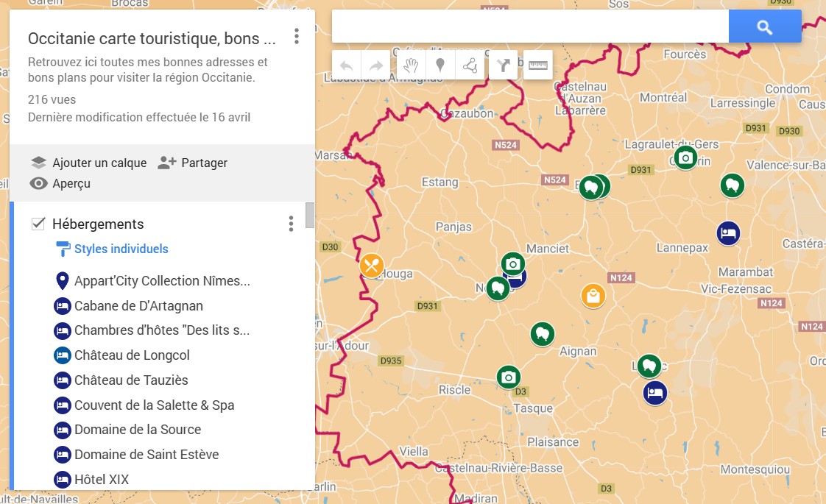Click the Vic-Fezensac town label
The height and width of the screenshot is (504, 826).
click(x=736, y=288)
